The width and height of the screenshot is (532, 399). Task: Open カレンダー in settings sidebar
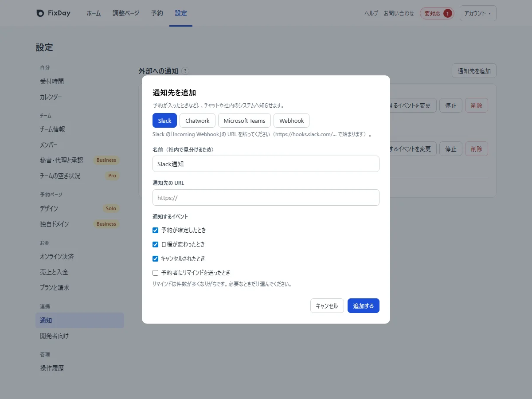click(80, 97)
